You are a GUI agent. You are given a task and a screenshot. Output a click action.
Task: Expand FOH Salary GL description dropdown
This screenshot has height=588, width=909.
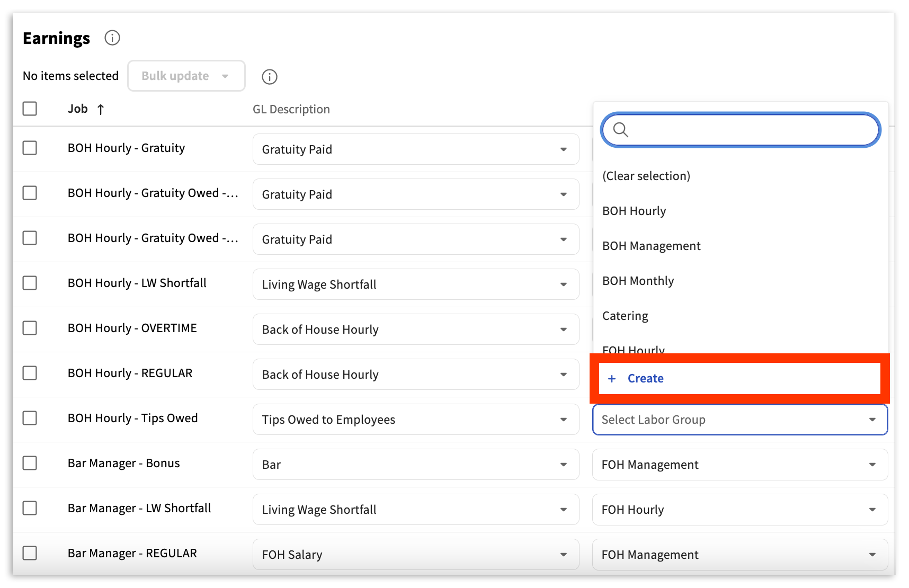point(415,555)
